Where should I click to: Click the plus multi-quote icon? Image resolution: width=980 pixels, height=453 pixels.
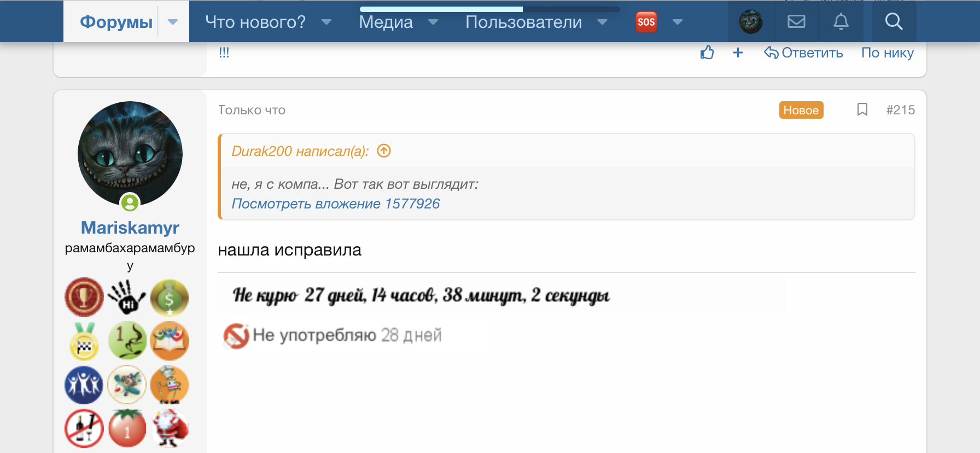(x=738, y=53)
